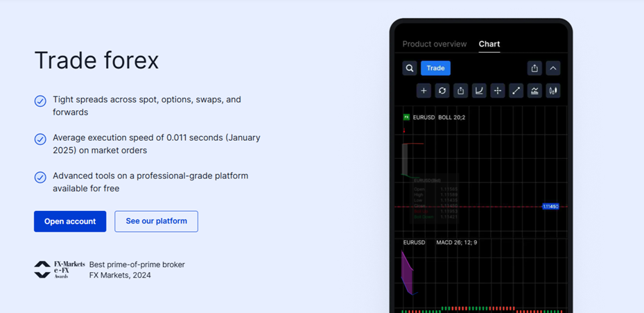Click the Open account button

coord(70,221)
